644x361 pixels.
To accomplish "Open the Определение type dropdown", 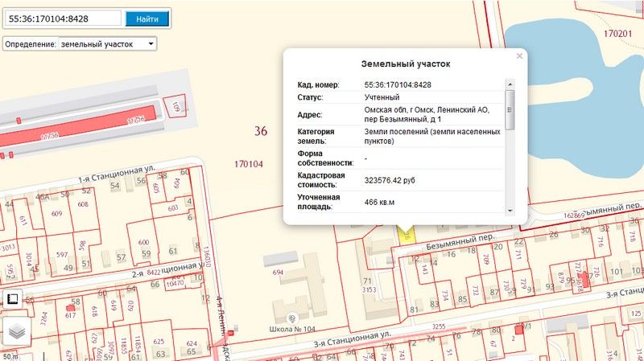I will [107, 43].
